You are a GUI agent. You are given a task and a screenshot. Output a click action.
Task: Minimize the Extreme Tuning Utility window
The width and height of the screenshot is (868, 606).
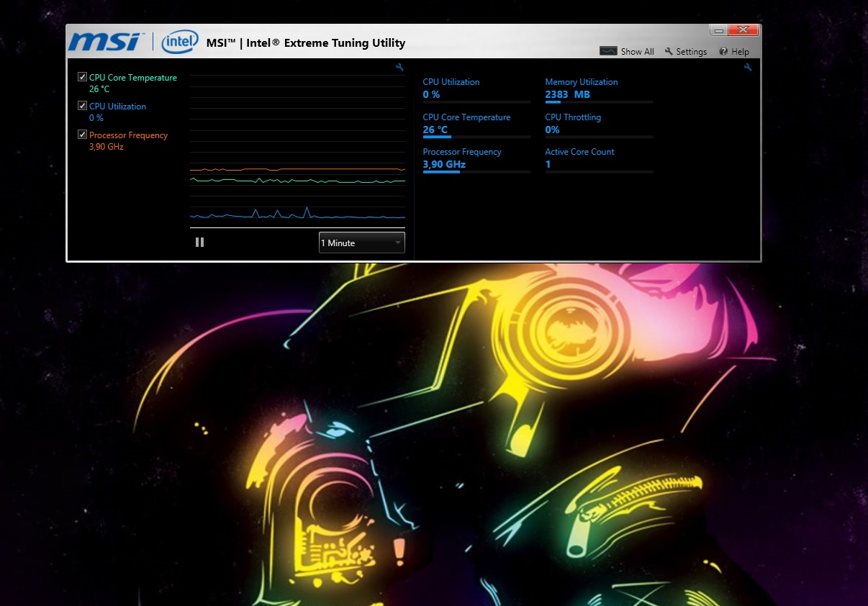(x=718, y=30)
